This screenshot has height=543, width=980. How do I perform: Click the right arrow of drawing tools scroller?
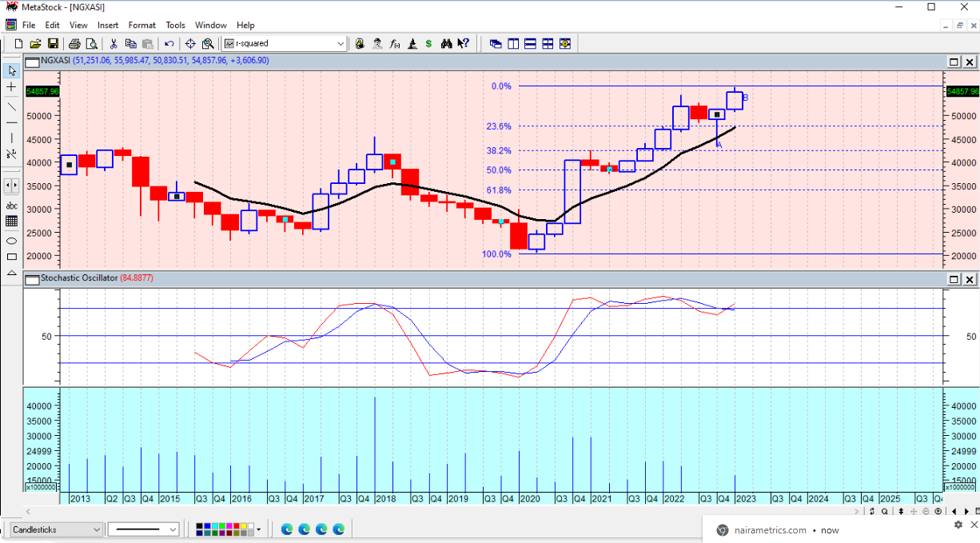[16, 186]
